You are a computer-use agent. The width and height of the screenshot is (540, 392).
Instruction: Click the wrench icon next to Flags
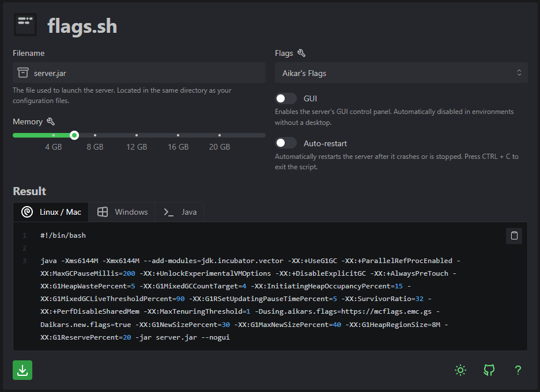pyautogui.click(x=301, y=53)
